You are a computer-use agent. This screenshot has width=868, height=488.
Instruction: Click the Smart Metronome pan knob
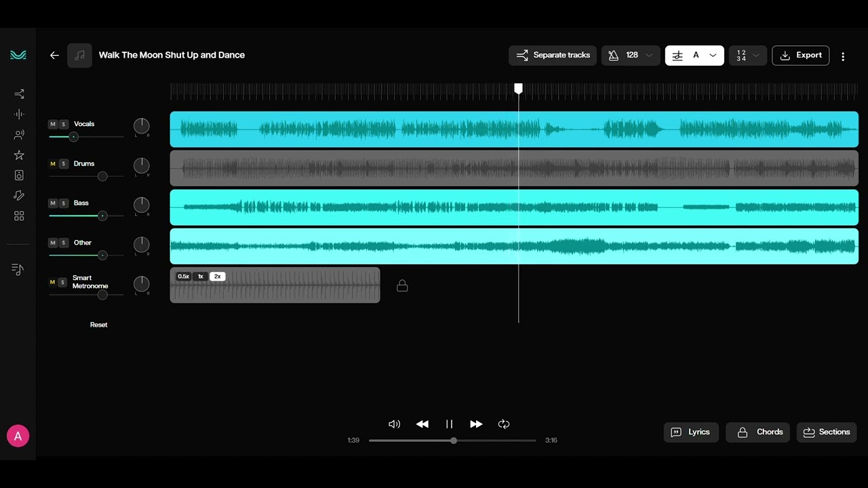141,283
